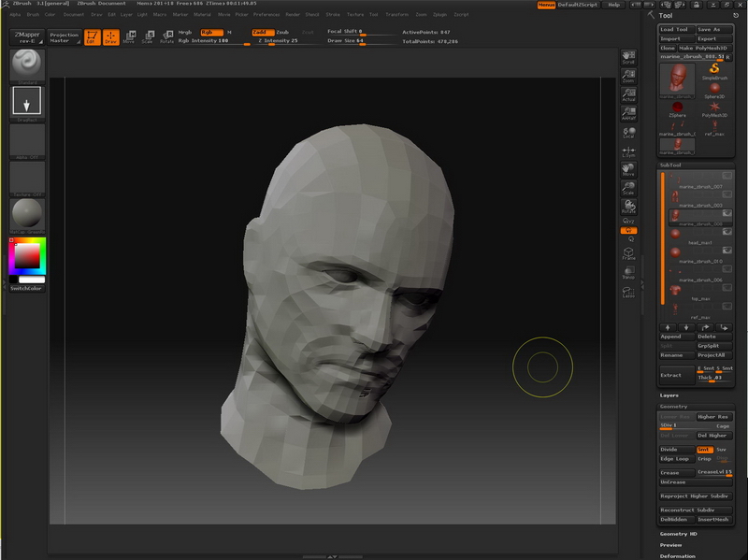Select the ref_max tool icon in Tool palette

click(714, 128)
